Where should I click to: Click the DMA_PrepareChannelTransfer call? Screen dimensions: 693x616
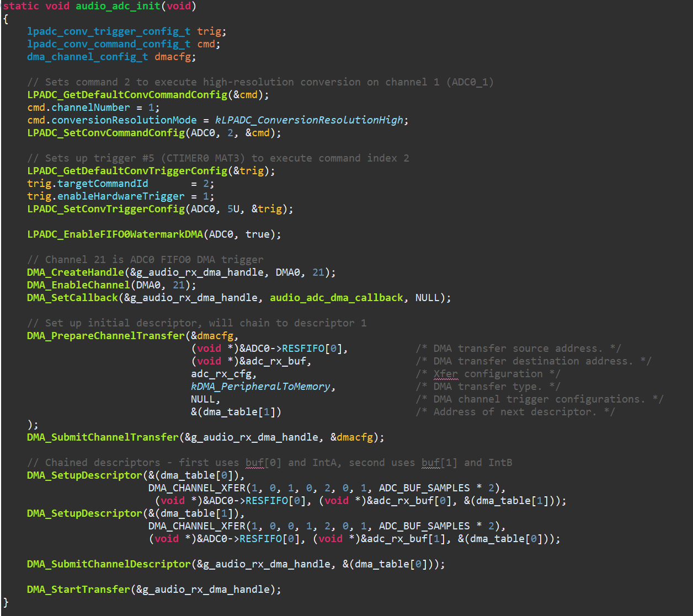coord(106,336)
